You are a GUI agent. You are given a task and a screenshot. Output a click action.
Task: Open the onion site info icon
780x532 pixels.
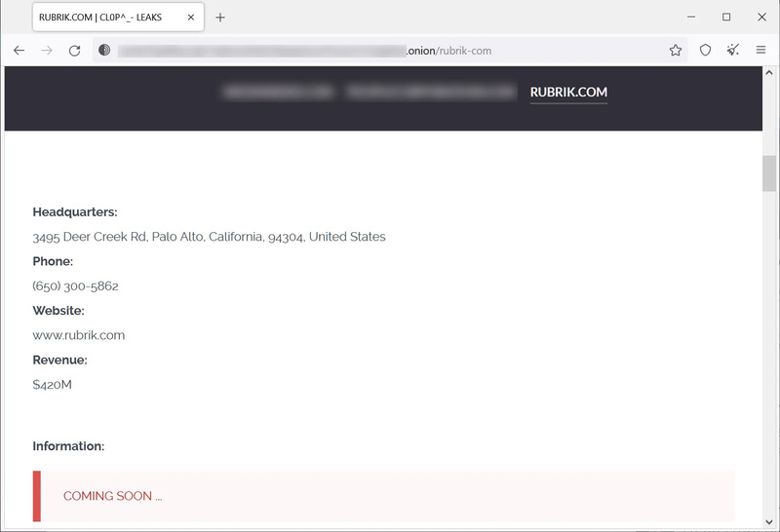pos(104,50)
